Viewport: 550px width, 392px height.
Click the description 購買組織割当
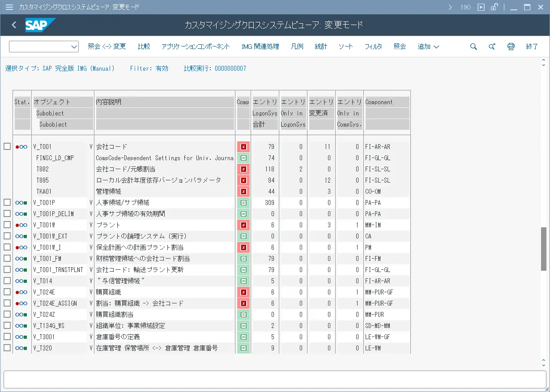pos(115,315)
